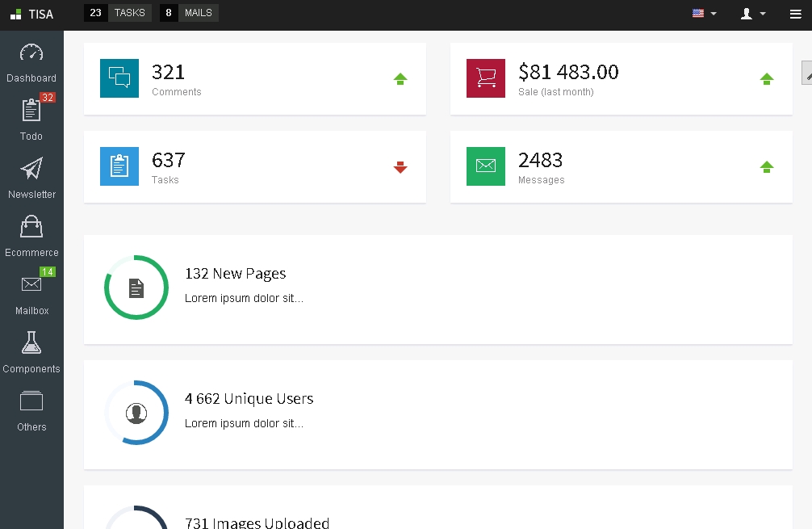
Task: Toggle the hamburger menu in top bar
Action: coord(795,14)
